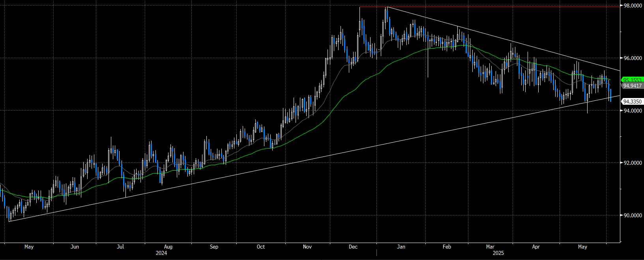Click the 98.0000 label on the price axis
The image size is (644, 260).
632,6
